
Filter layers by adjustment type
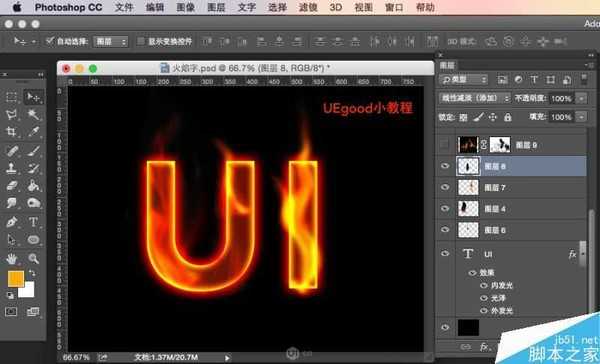click(x=518, y=80)
